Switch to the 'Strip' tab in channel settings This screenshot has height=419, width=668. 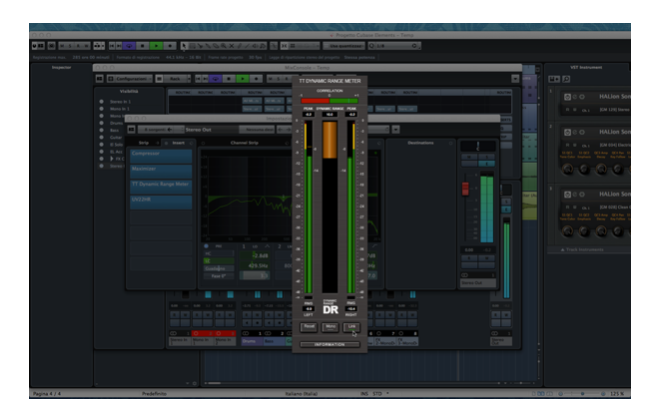[144, 143]
